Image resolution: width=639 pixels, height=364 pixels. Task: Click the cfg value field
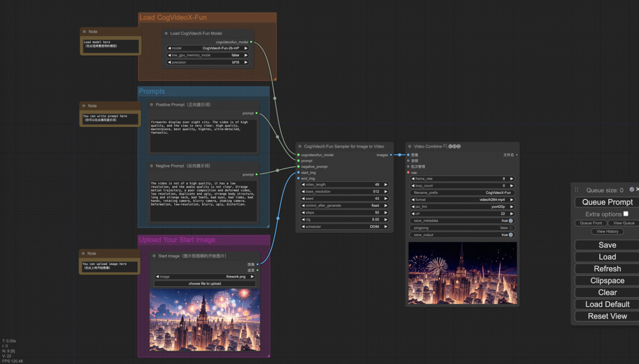[344, 220]
